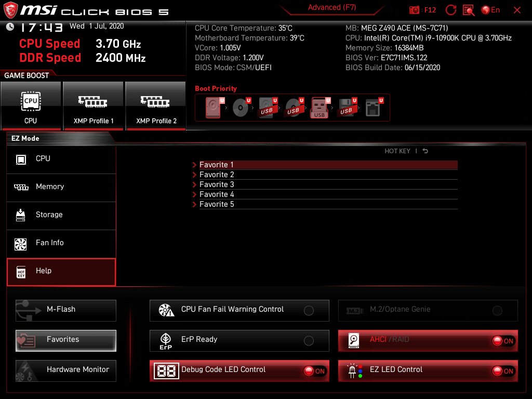Change language via the En globe icon
Screen dimensions: 532x399
point(490,10)
